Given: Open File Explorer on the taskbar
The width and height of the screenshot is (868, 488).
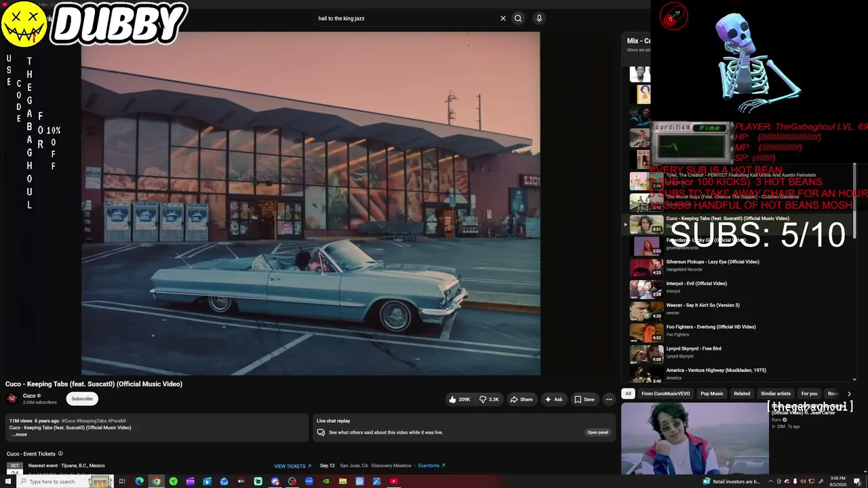Looking at the screenshot, I should pyautogui.click(x=342, y=481).
